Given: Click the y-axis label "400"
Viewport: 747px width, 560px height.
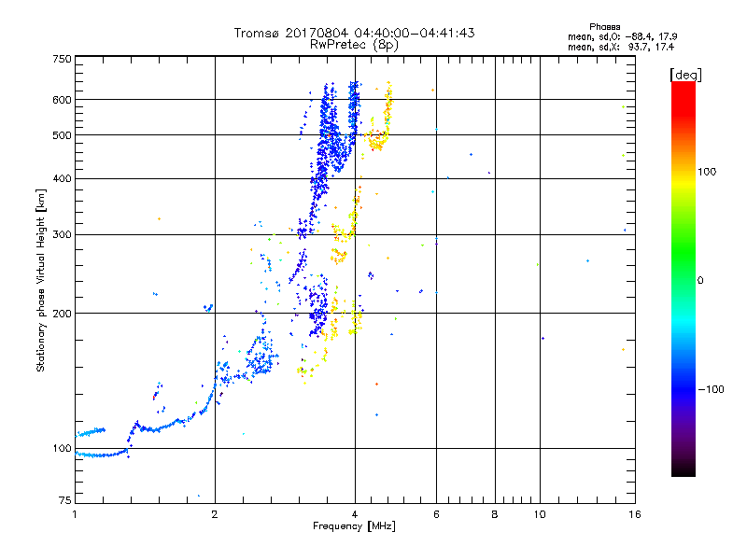Looking at the screenshot, I should click(62, 178).
